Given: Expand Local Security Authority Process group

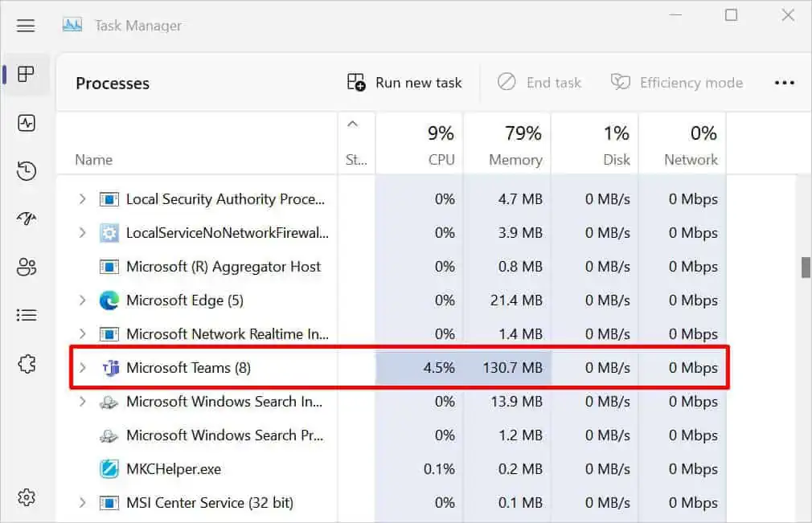Looking at the screenshot, I should (82, 199).
